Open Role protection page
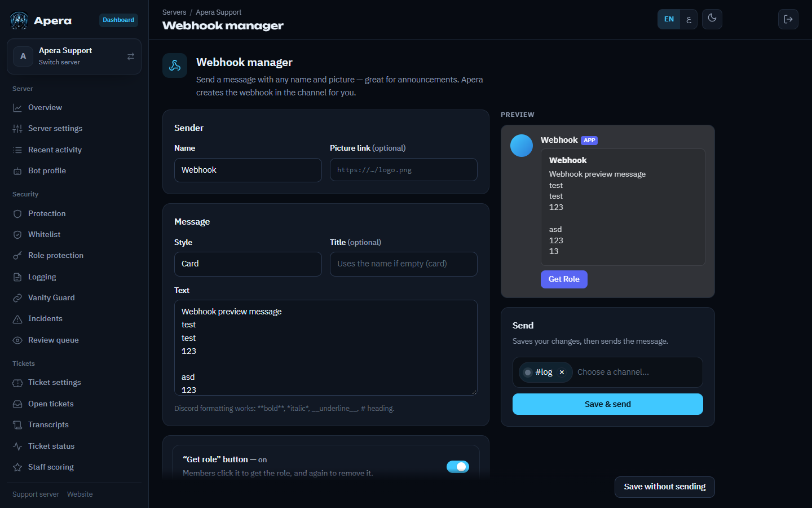Viewport: 812px width, 508px height. (74, 256)
